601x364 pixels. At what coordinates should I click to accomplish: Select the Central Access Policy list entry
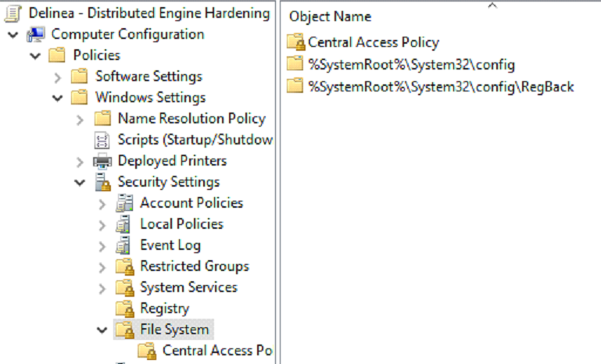point(373,42)
